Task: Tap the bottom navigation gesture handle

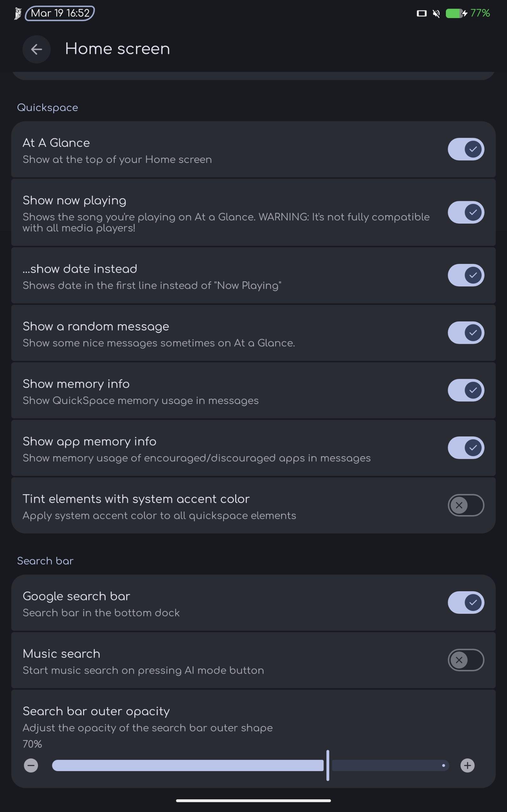Action: click(x=253, y=801)
